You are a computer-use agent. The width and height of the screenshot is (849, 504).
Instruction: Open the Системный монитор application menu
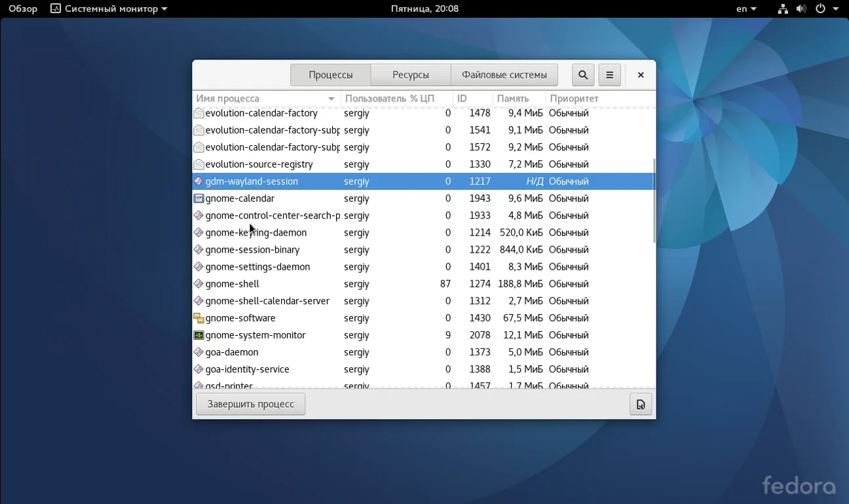pos(109,9)
